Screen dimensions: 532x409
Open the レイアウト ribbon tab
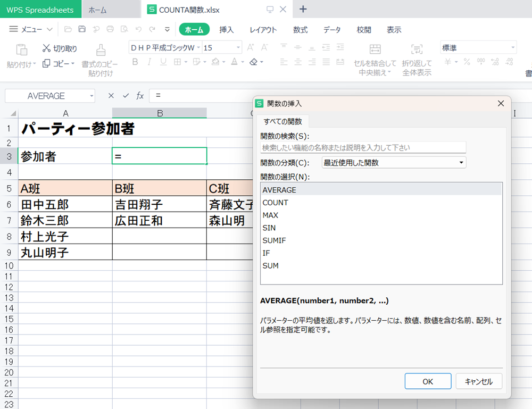click(263, 30)
